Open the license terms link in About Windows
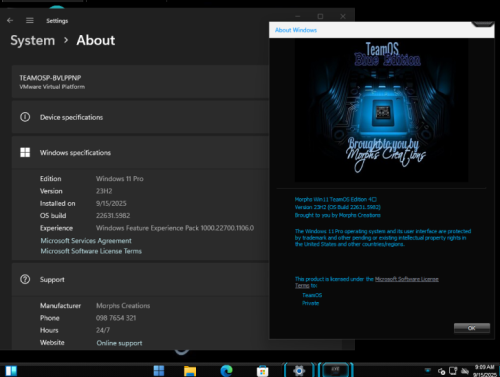 pos(406,279)
